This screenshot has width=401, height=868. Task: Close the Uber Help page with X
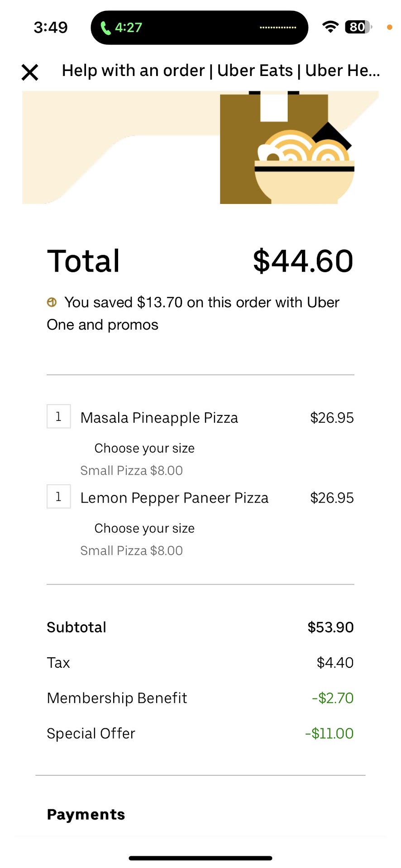pyautogui.click(x=30, y=72)
